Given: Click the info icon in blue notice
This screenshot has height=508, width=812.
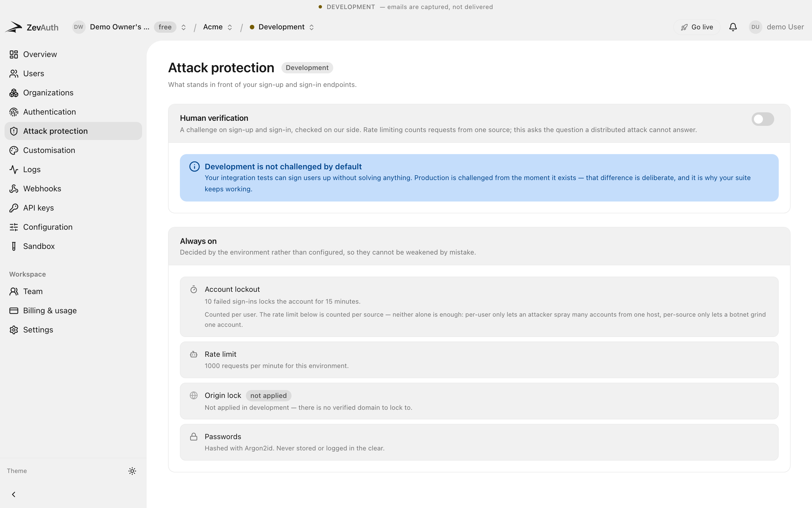Looking at the screenshot, I should 194,166.
